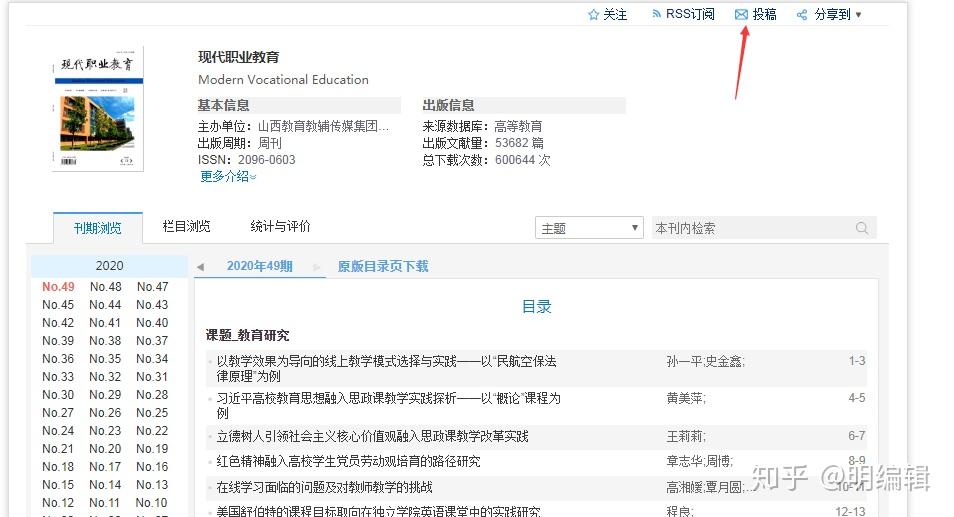
Task: Click the RSS subscription icon
Action: point(656,14)
